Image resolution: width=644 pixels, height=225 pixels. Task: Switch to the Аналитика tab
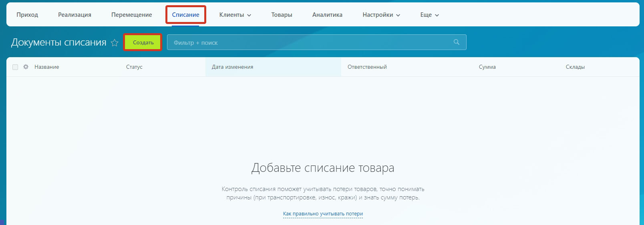pos(327,15)
